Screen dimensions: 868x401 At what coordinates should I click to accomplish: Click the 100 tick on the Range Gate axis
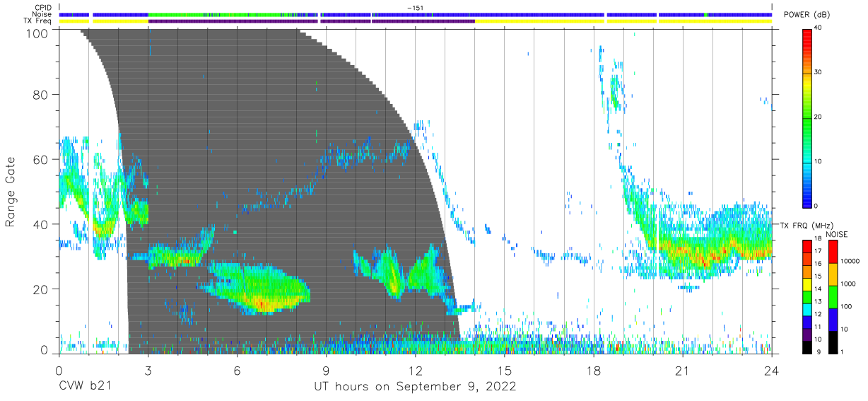37,33
